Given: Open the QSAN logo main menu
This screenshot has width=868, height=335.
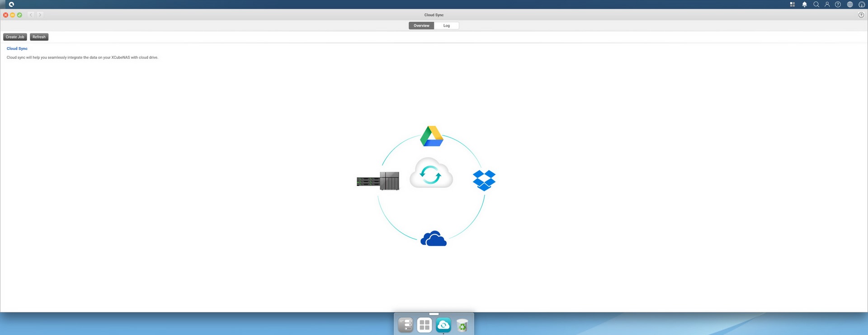Looking at the screenshot, I should [x=11, y=4].
